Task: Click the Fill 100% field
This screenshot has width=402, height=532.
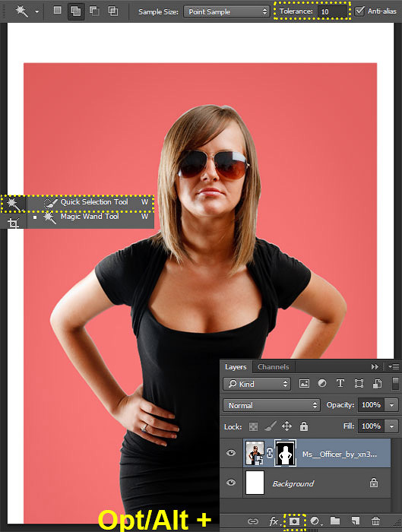Action: [x=371, y=426]
